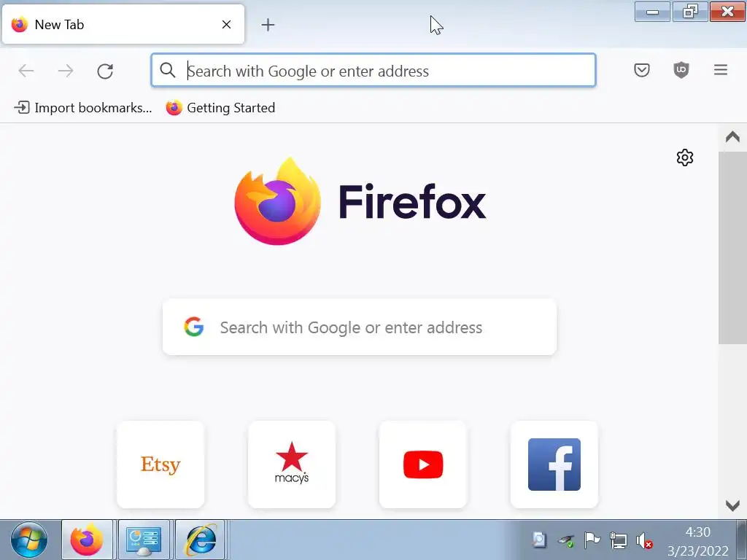
Task: Open the Control Panel taskbar item
Action: (144, 540)
